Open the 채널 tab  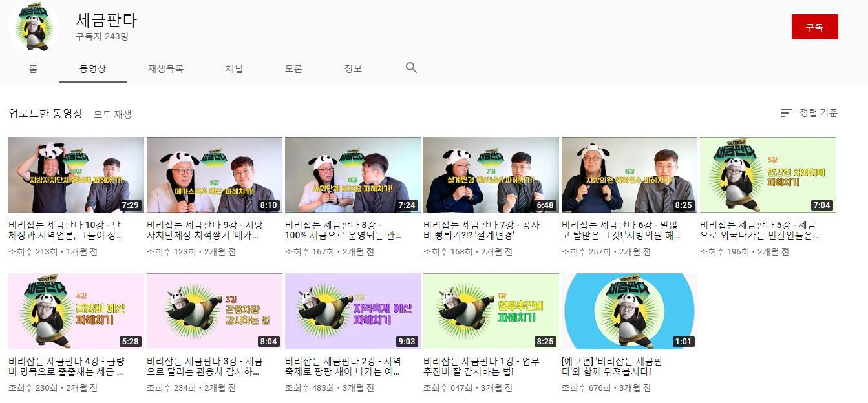(x=234, y=68)
